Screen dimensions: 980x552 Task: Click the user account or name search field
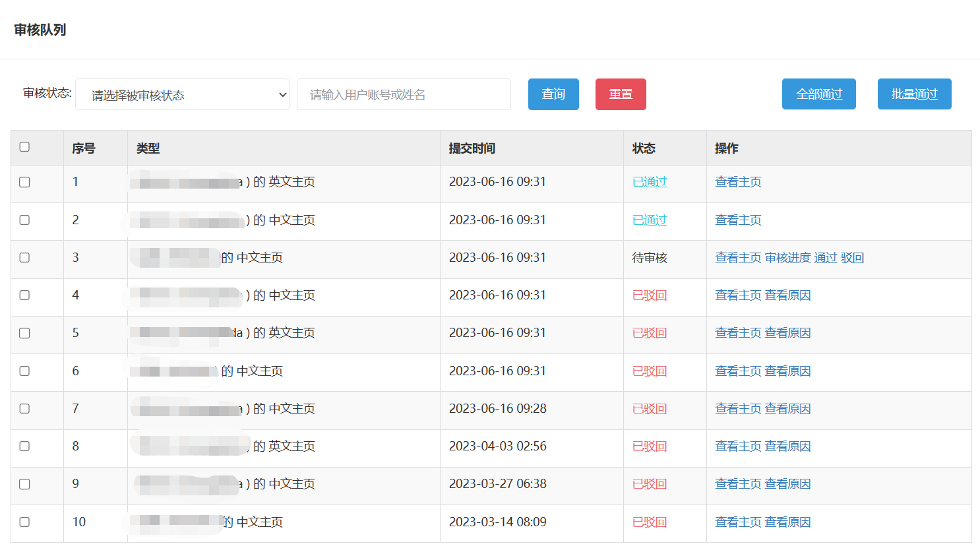pos(404,94)
